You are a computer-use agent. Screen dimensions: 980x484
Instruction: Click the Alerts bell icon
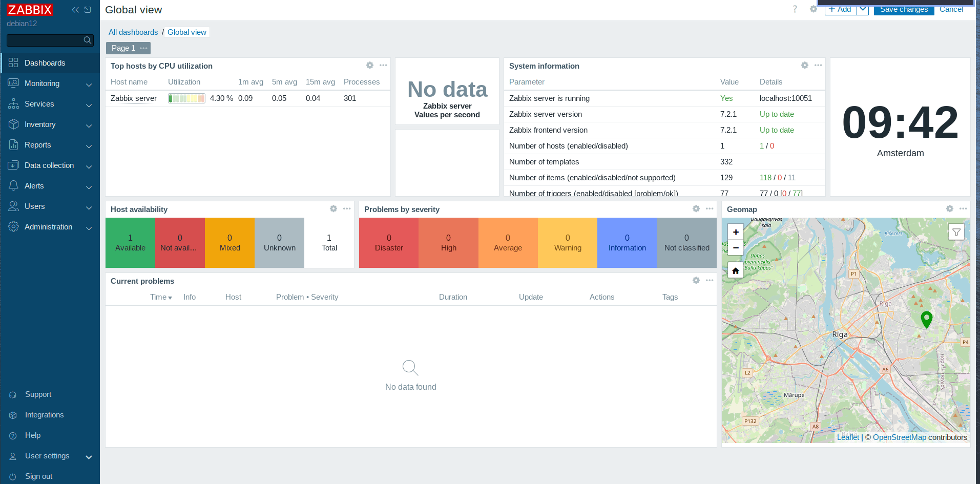(13, 185)
